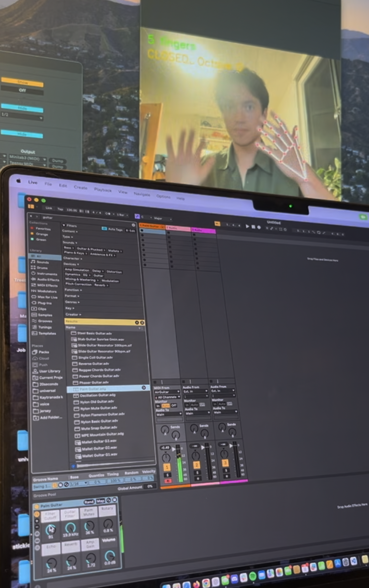Open the Edit menu

click(x=63, y=185)
